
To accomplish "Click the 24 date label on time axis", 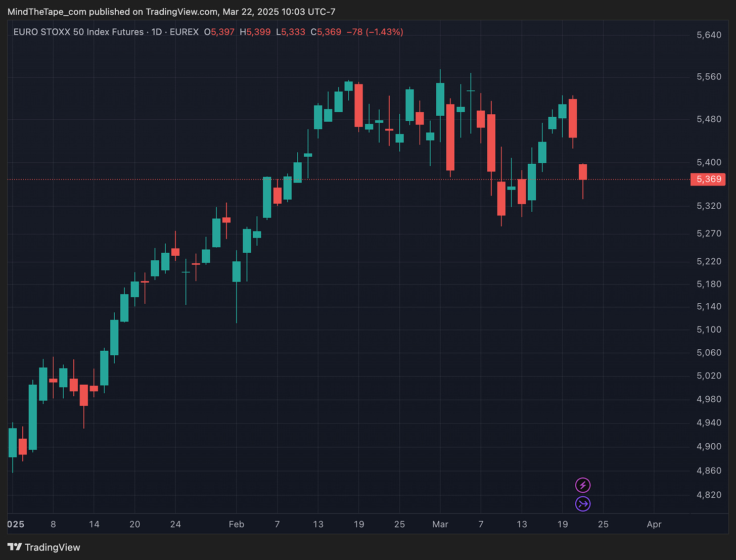I will pyautogui.click(x=175, y=524).
